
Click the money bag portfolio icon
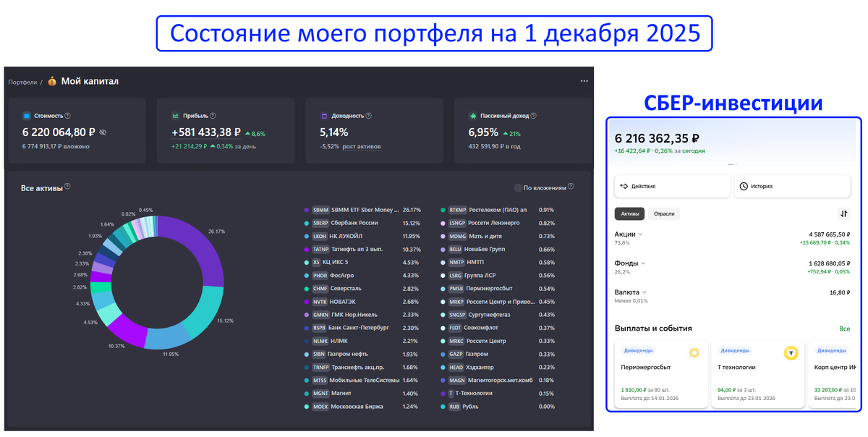click(52, 81)
